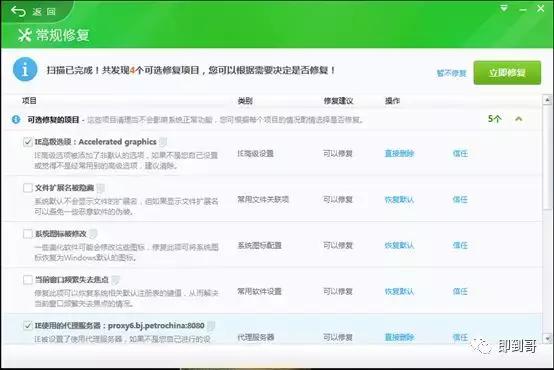Click info icon beside 可选修复的项目

[16, 119]
